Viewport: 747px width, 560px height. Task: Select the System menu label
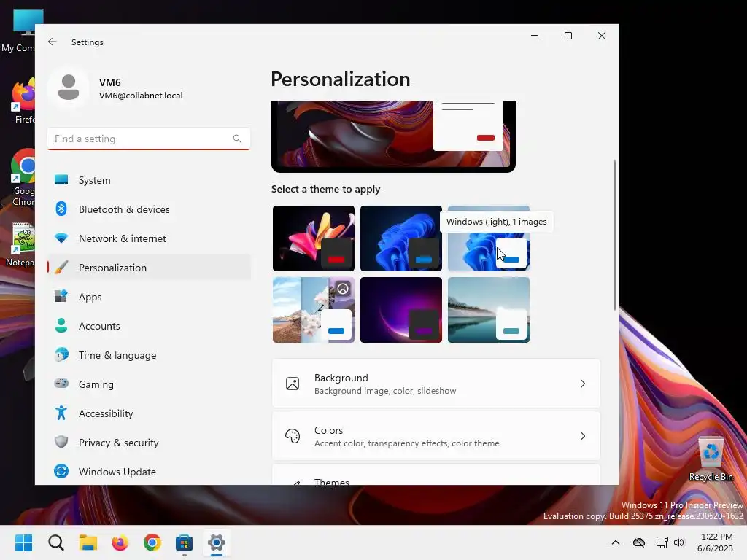point(94,180)
